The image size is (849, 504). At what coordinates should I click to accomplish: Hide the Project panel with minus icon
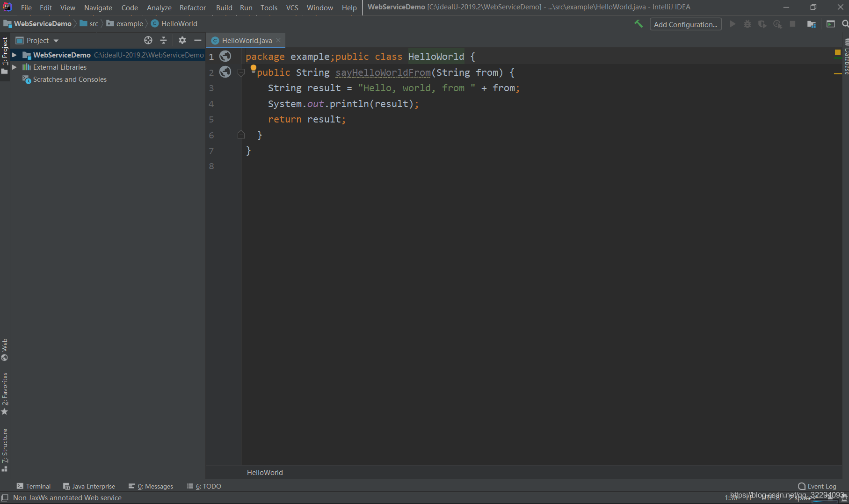pos(197,40)
